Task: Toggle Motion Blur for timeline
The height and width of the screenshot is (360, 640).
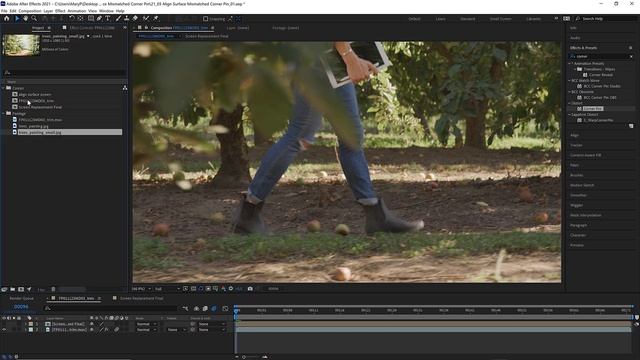Action: (214, 309)
